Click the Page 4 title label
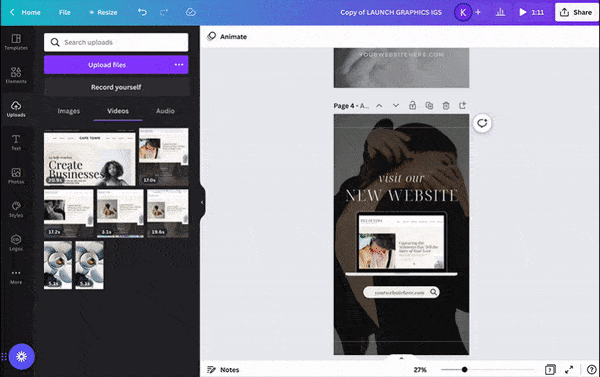Screen dimensions: 600x377 click(x=351, y=106)
